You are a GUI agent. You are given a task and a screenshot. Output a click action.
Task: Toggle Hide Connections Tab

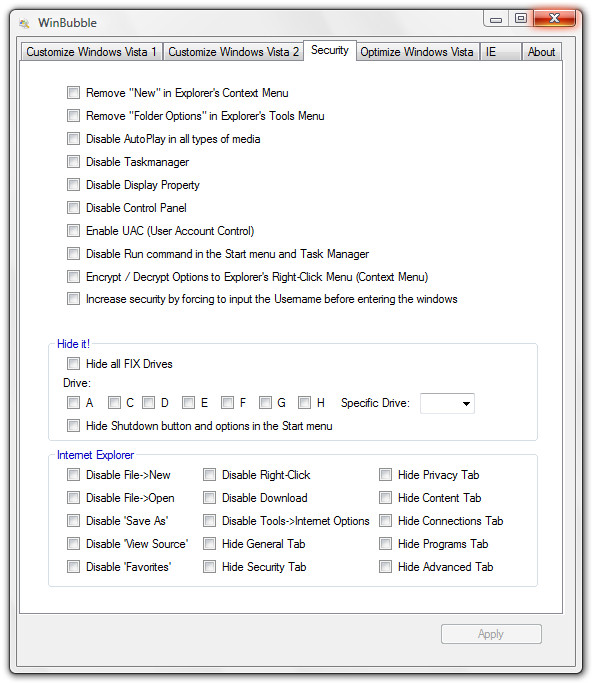[x=385, y=521]
